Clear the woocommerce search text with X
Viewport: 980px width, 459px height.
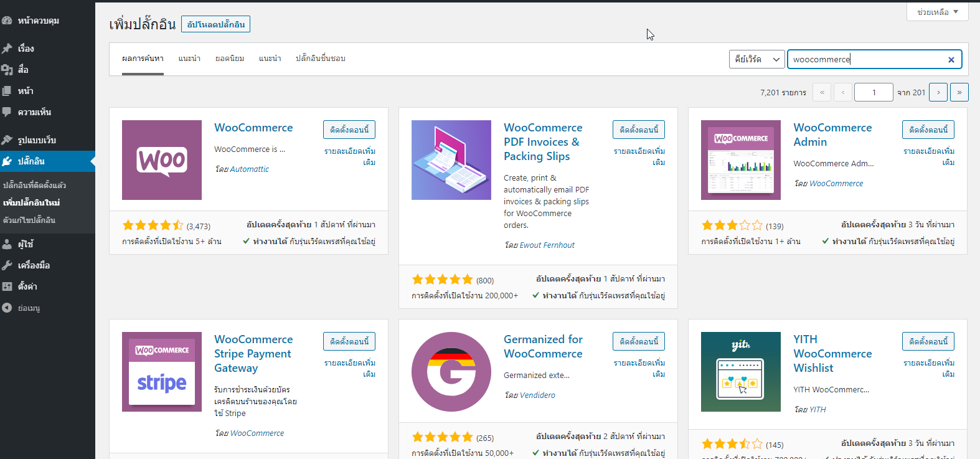coord(951,60)
